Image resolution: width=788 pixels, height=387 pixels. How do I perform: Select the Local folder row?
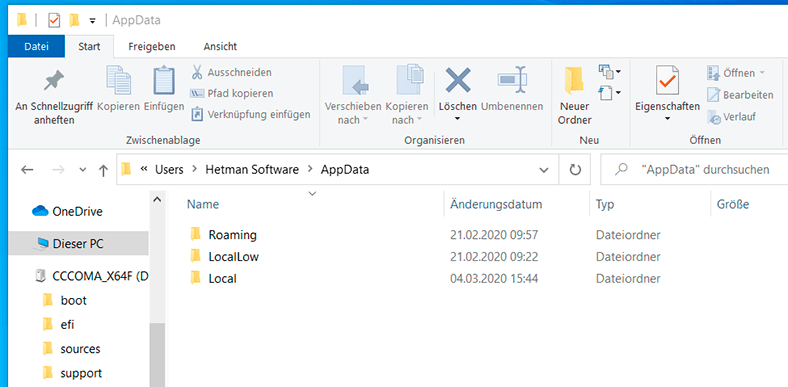pos(425,278)
